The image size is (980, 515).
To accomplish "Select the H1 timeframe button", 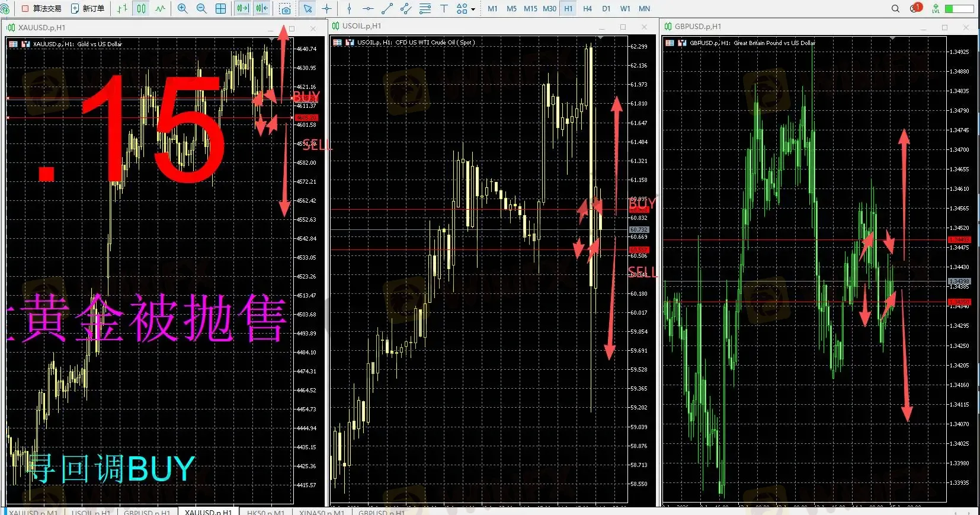I will [568, 9].
